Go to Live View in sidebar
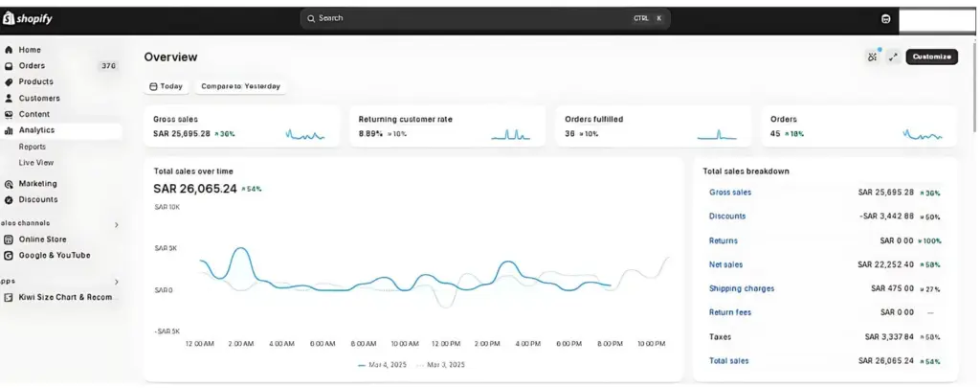 point(36,163)
